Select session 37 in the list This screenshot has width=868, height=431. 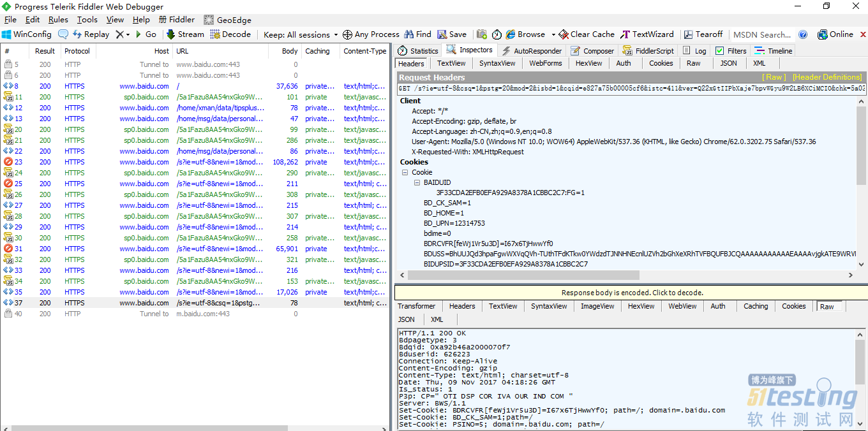pyautogui.click(x=195, y=303)
